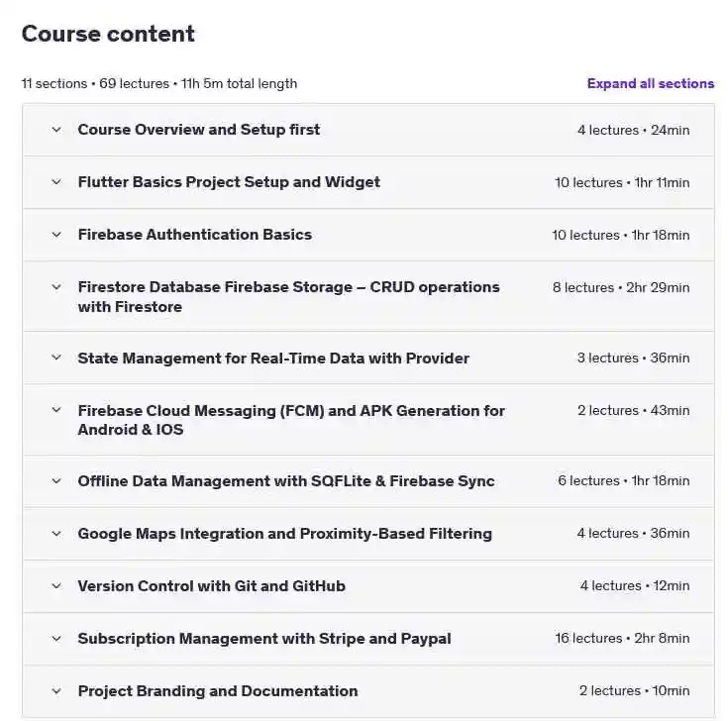Expand State Management with Provider chevron
The width and height of the screenshot is (728, 721).
coord(56,358)
